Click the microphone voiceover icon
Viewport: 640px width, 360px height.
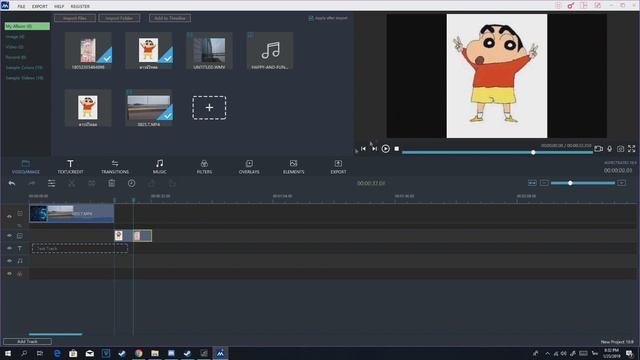coord(609,149)
